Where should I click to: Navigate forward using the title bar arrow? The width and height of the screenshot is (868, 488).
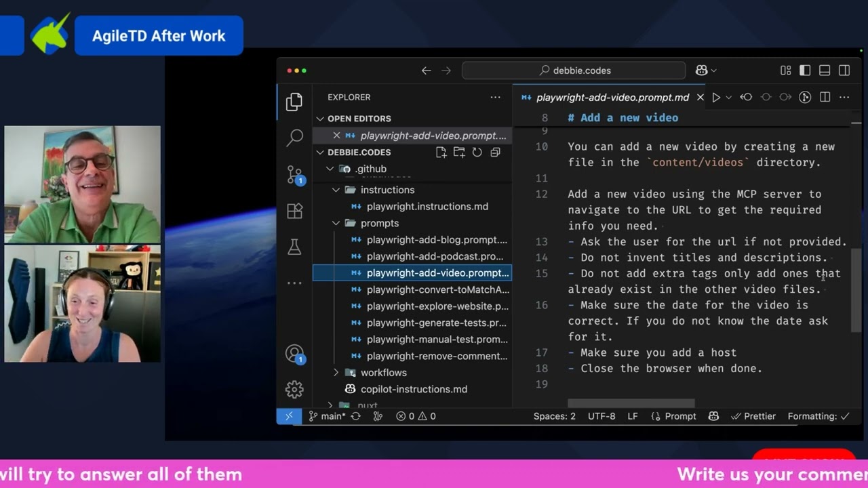446,70
